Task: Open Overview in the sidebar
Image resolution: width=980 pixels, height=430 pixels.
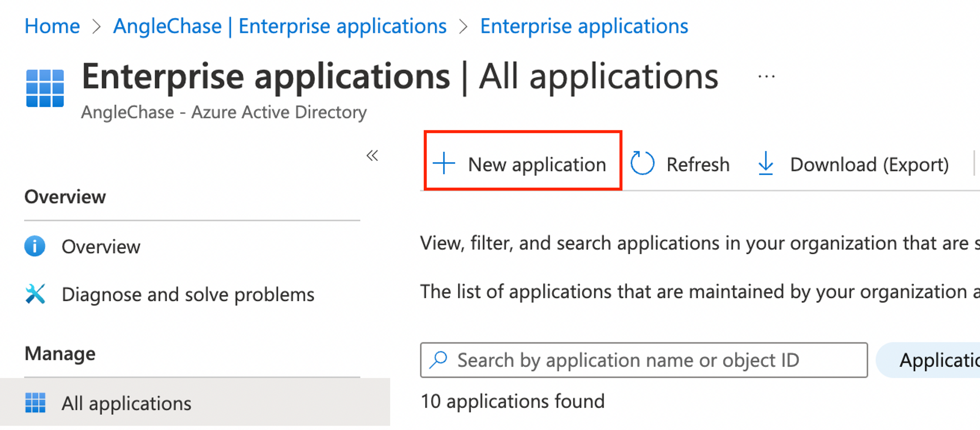Action: tap(100, 246)
